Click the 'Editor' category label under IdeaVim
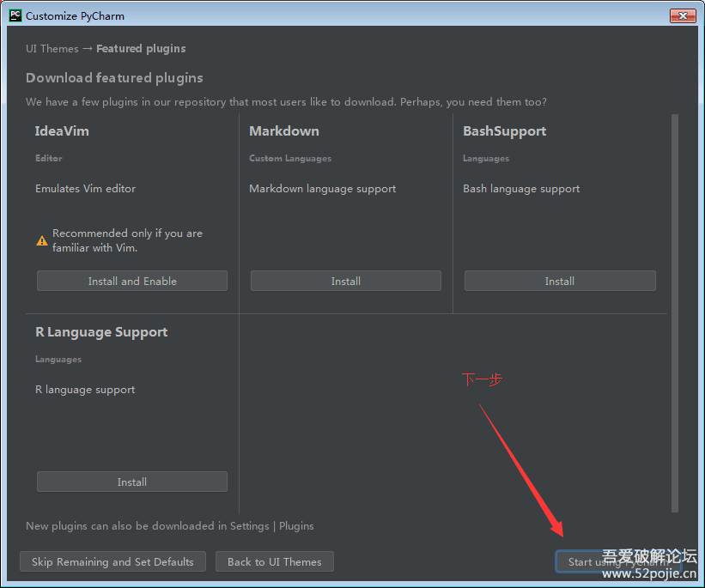Screen dimensions: 705x588 pyautogui.click(x=49, y=158)
